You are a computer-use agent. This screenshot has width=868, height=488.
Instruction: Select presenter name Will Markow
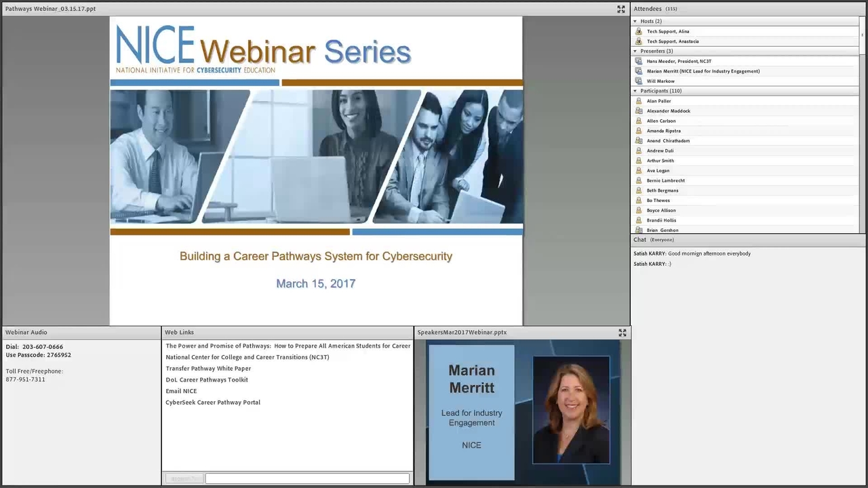pos(660,81)
